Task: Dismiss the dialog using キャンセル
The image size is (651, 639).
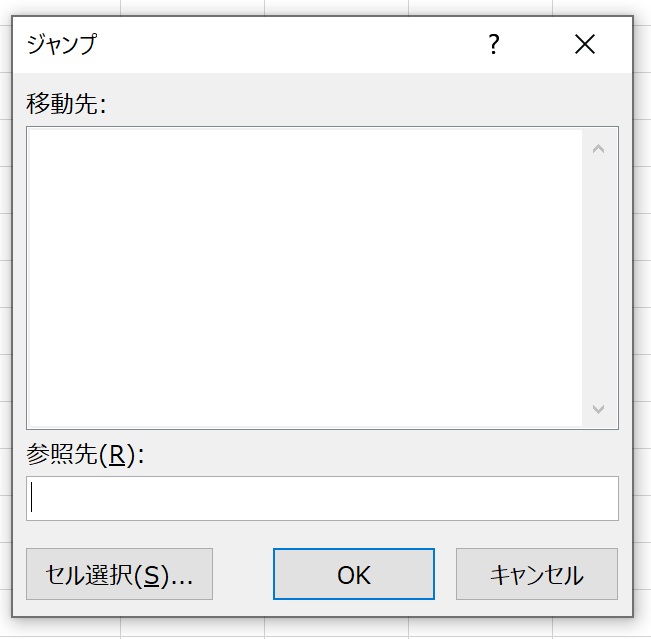Action: pos(537,574)
